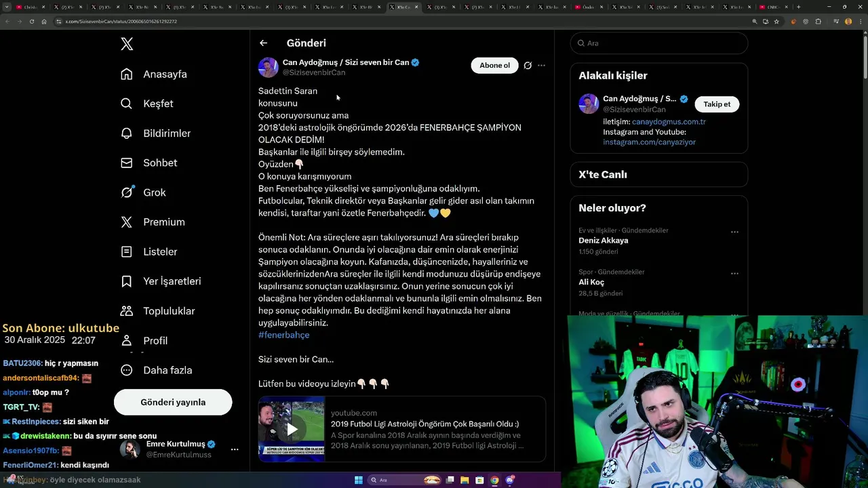Open Windows Start menu

coord(359,480)
